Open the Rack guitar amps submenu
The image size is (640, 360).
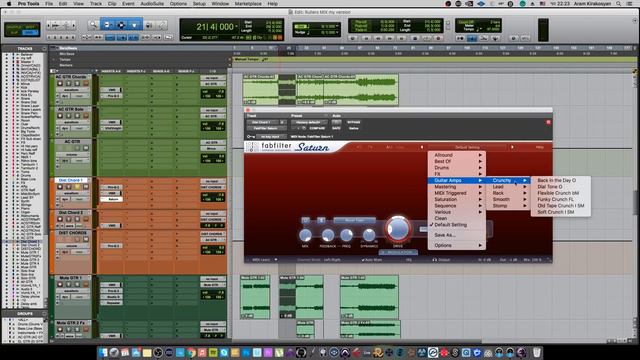click(509, 193)
